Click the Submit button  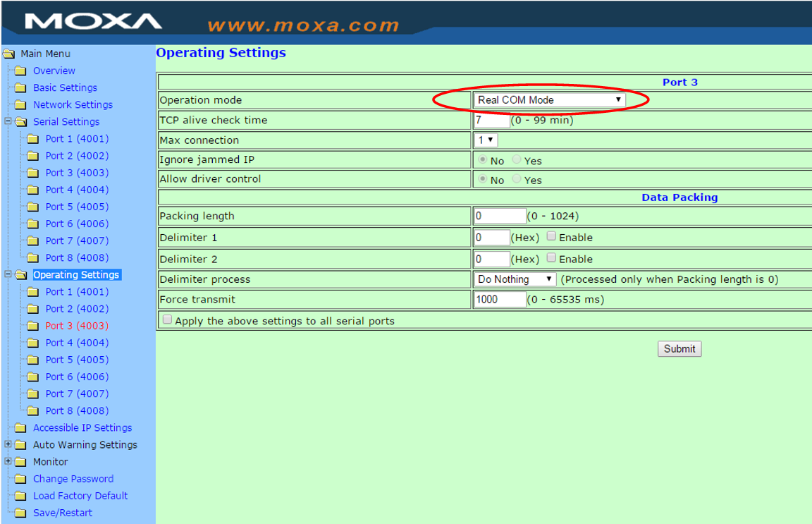point(679,349)
